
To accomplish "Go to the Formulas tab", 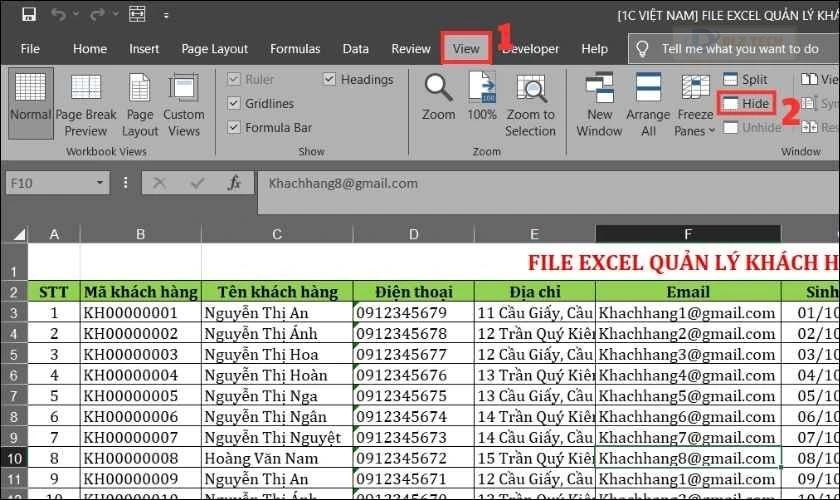I will pyautogui.click(x=295, y=49).
